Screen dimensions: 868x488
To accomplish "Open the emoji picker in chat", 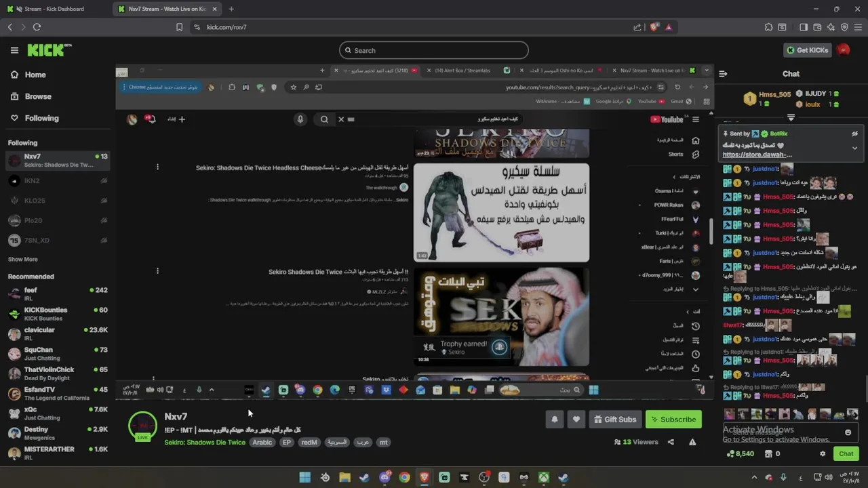I will tap(848, 432).
